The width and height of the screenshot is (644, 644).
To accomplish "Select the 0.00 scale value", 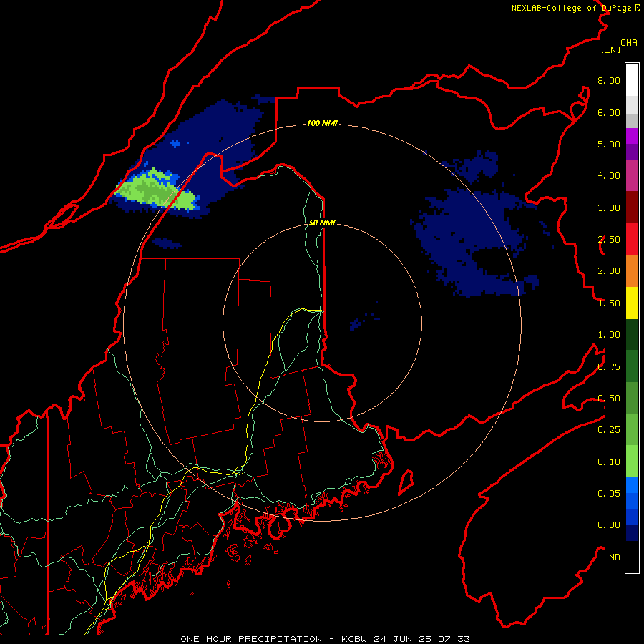I will [609, 525].
